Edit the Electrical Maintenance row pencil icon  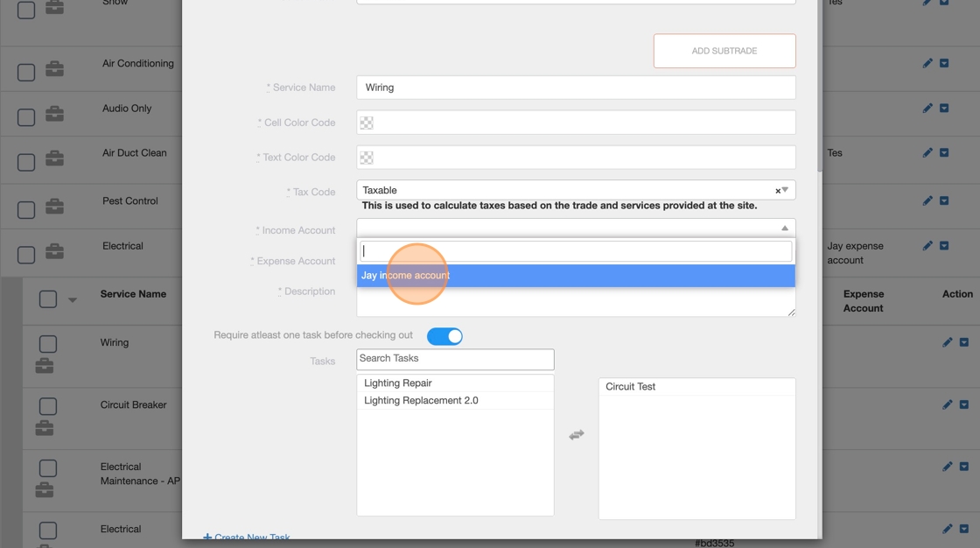(948, 467)
